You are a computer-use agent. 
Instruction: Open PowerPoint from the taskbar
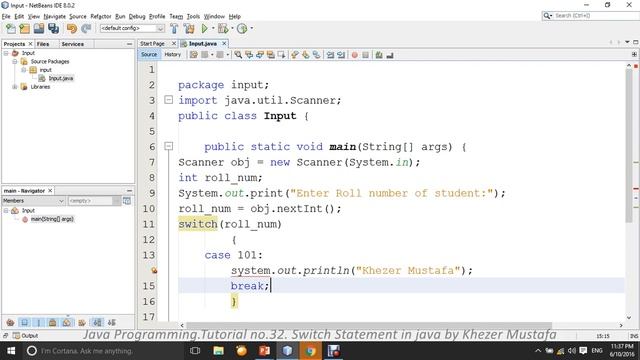[x=264, y=351]
